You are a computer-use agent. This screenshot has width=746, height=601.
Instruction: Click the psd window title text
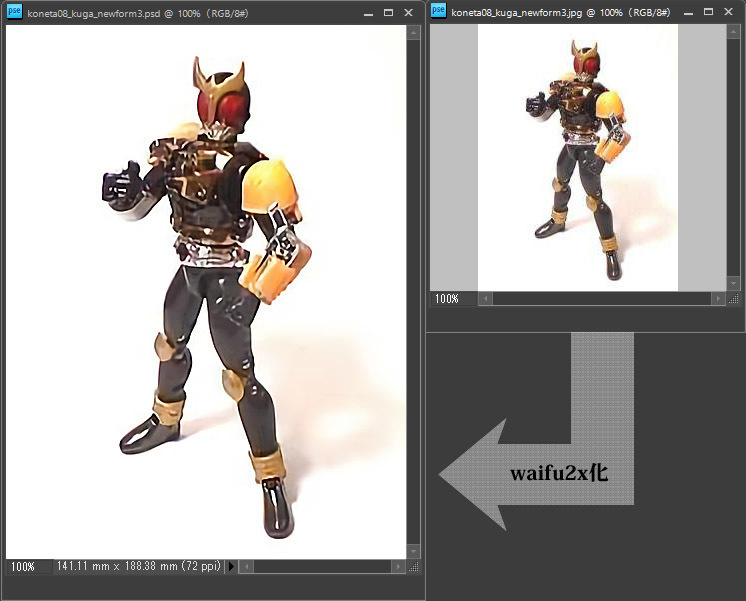(138, 13)
